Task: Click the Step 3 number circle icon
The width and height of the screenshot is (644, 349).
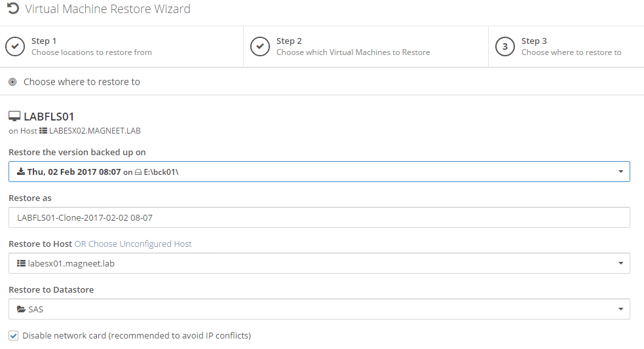Action: [x=505, y=47]
